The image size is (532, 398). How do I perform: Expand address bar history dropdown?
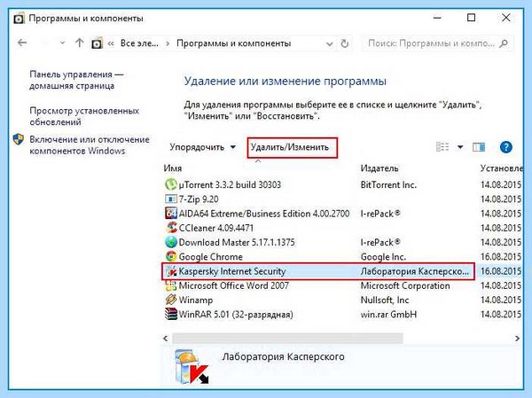click(x=329, y=44)
